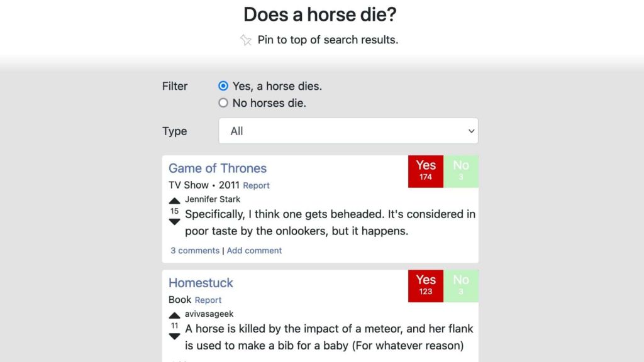Vote Yes on Game of Thrones
This screenshot has width=644, height=362.
426,171
